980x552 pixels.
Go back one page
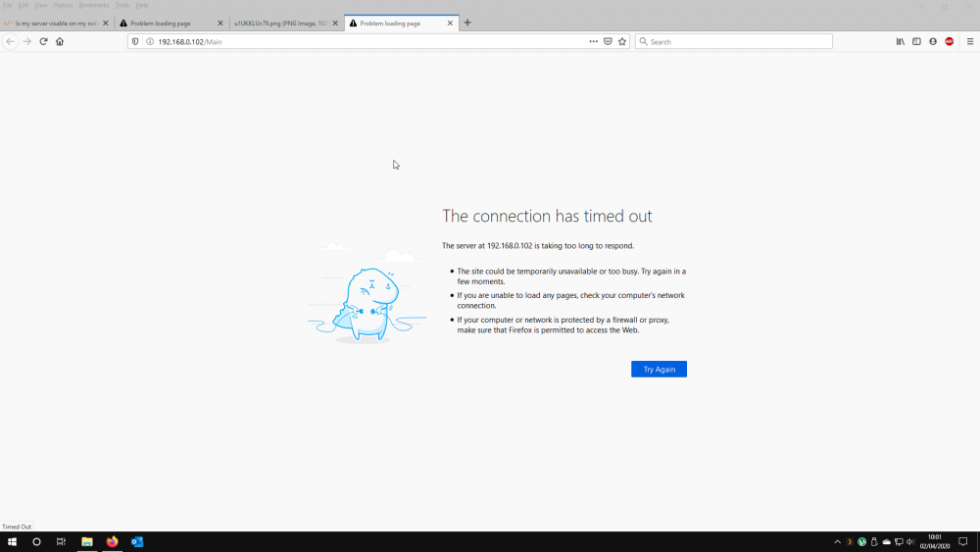click(x=11, y=42)
